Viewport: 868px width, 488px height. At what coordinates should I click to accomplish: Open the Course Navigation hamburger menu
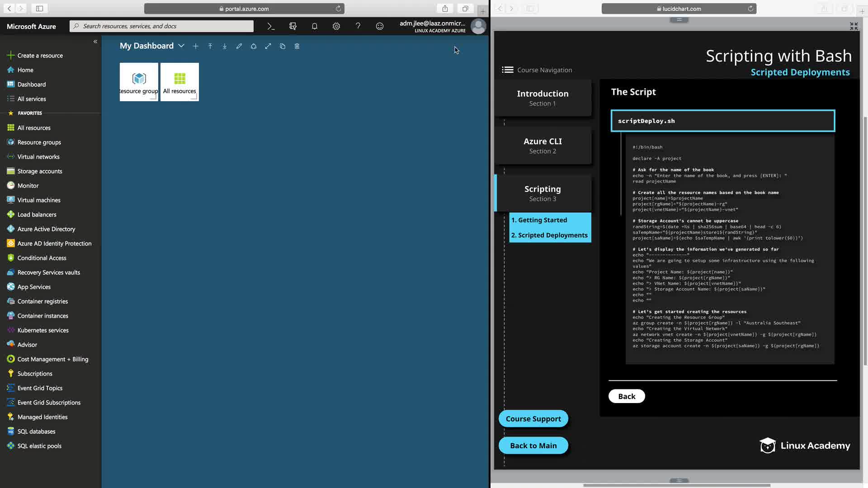pyautogui.click(x=508, y=70)
